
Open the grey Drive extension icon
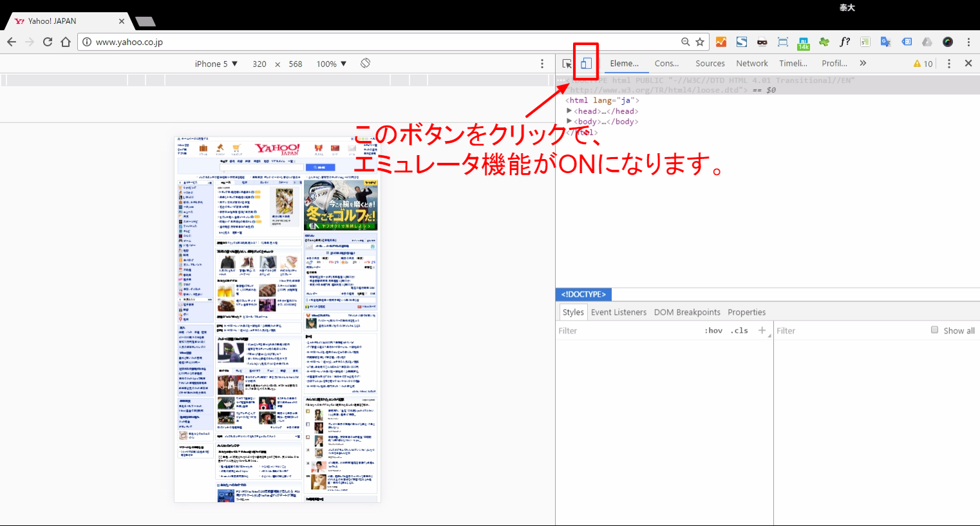(927, 42)
